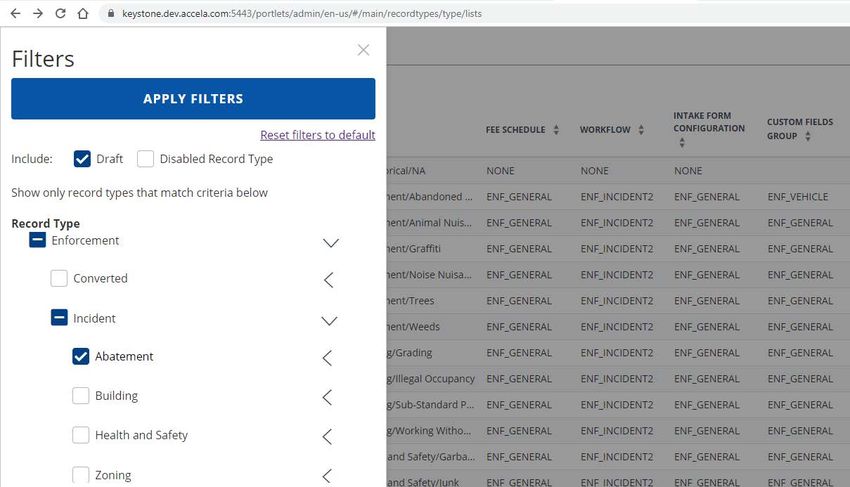The height and width of the screenshot is (487, 850).
Task: Click ENF_VEHICLE custom fields cell
Action: click(798, 197)
